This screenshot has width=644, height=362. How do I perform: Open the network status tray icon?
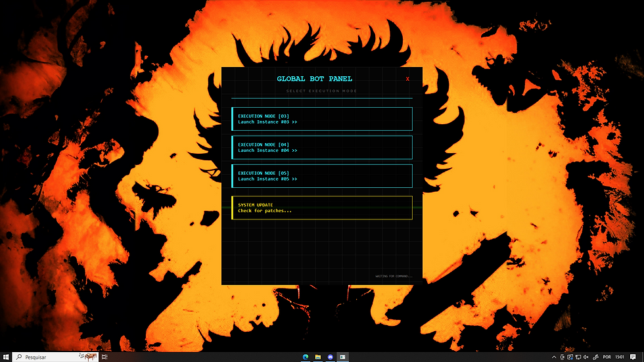coord(578,357)
